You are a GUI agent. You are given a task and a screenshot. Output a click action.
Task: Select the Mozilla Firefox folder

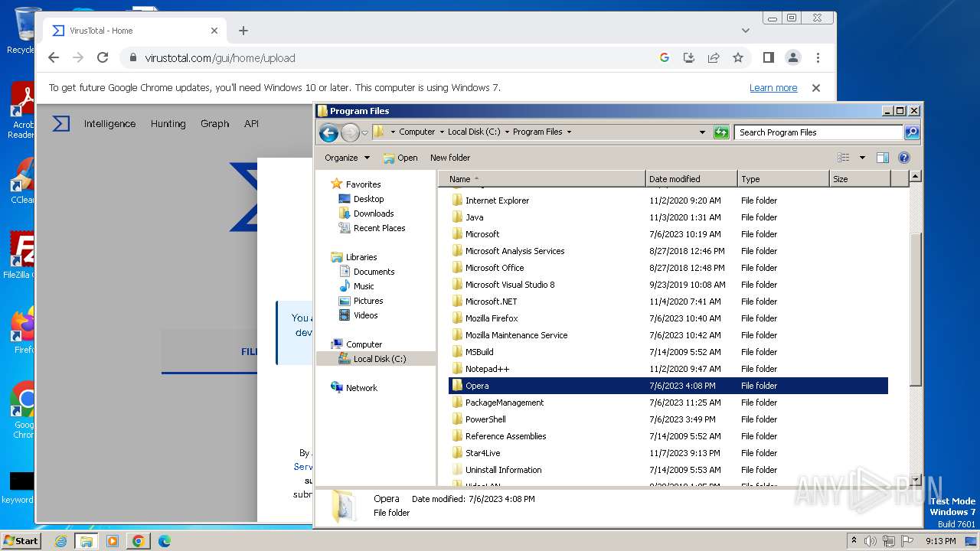point(668,318)
